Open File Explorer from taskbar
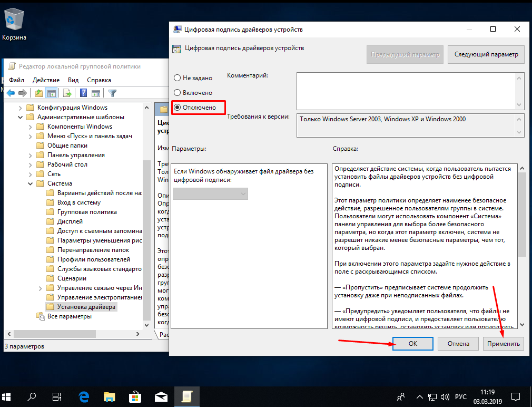The image size is (532, 407). tap(109, 396)
